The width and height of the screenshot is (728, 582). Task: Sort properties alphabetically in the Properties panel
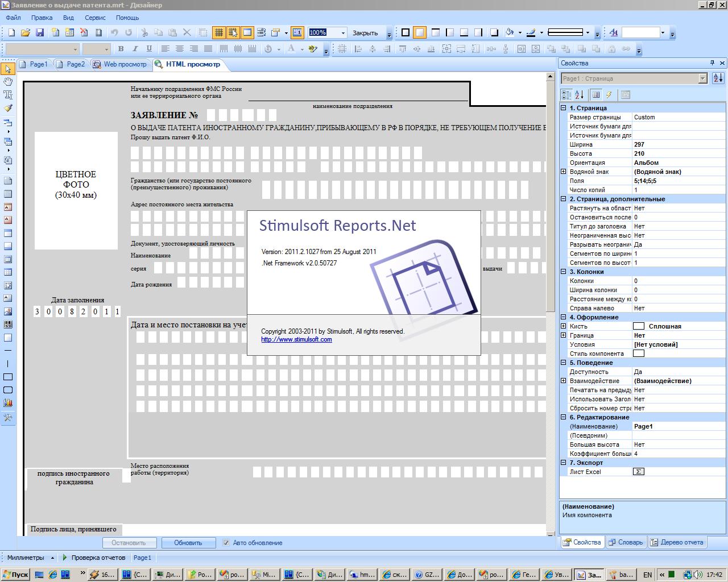[x=579, y=95]
